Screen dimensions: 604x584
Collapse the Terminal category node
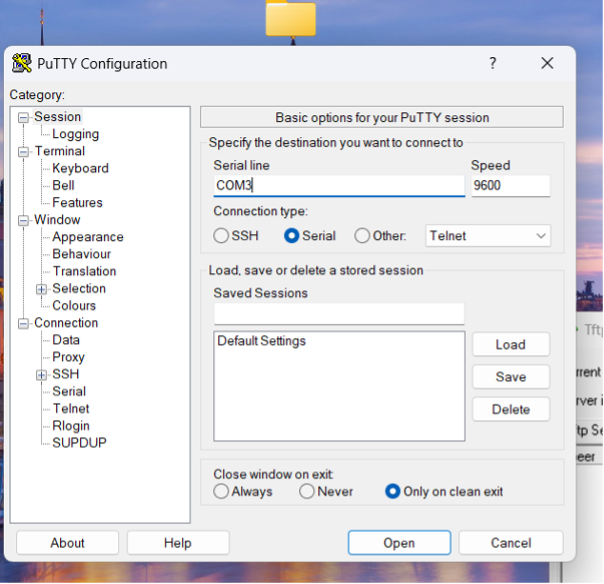point(24,152)
